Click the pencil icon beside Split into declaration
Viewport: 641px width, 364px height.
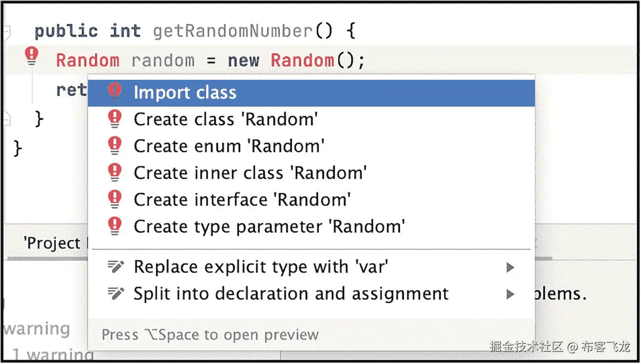[115, 294]
